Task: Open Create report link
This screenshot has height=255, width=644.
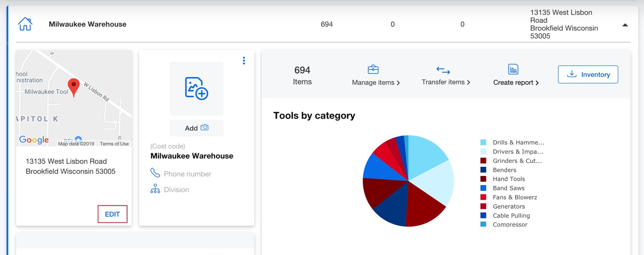Action: [516, 83]
